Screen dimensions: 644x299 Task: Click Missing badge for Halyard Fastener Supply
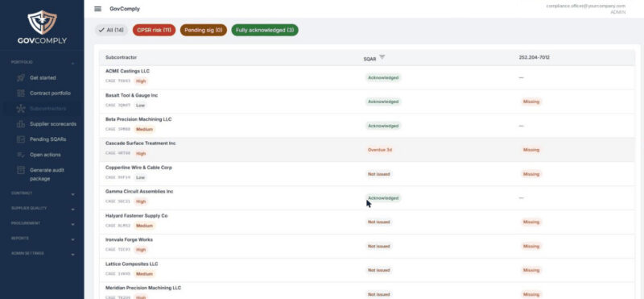pyautogui.click(x=531, y=222)
